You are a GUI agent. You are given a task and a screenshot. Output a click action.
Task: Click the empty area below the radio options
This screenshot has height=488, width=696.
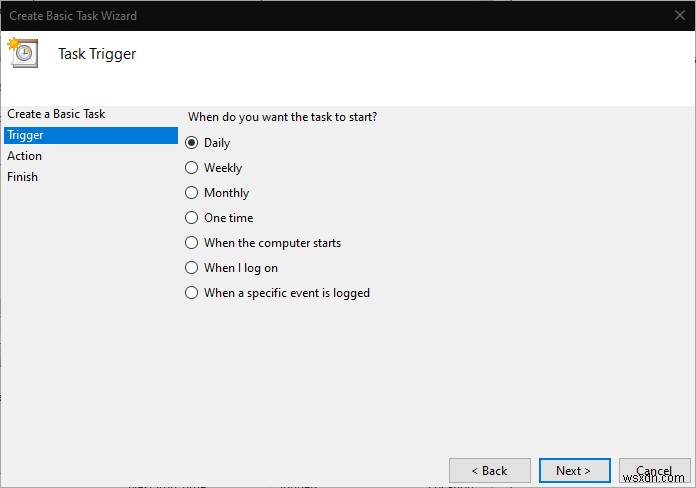click(430, 380)
